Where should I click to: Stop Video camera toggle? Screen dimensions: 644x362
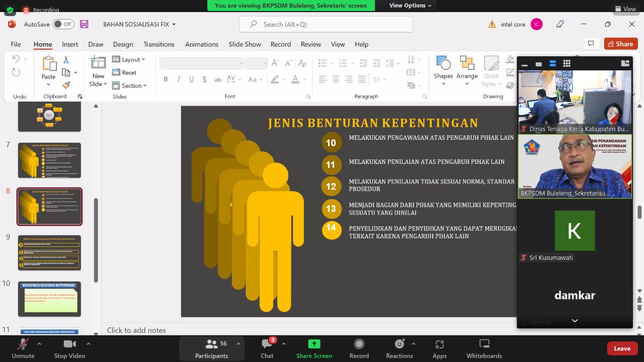point(69,344)
